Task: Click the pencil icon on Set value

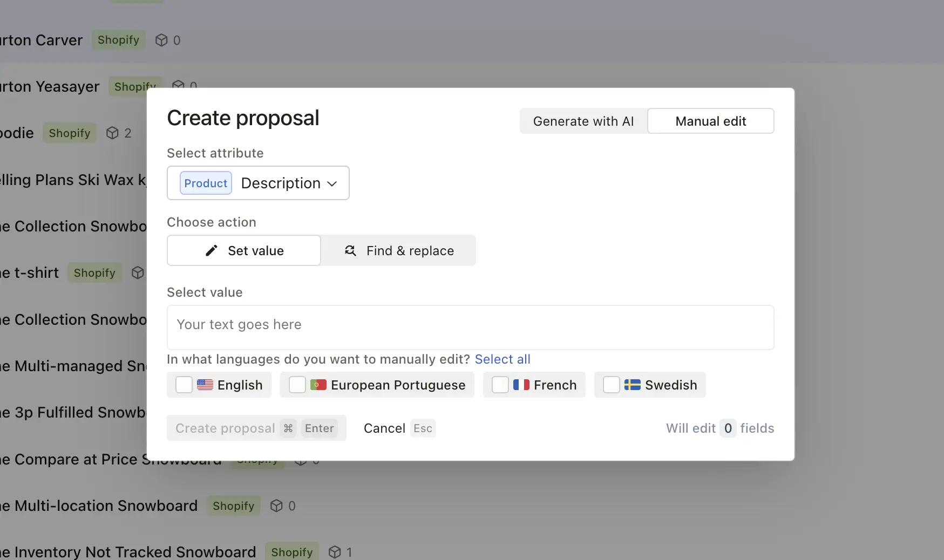Action: pos(211,250)
